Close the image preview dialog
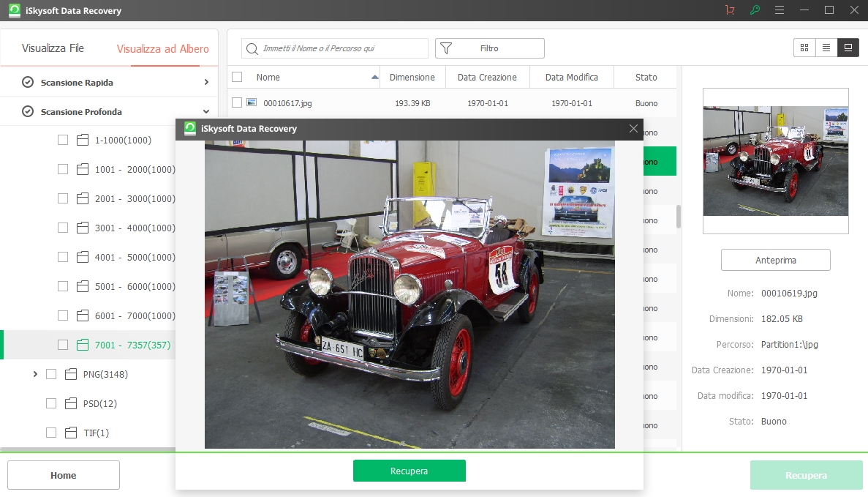Viewport: 868px width, 497px height. click(x=633, y=129)
